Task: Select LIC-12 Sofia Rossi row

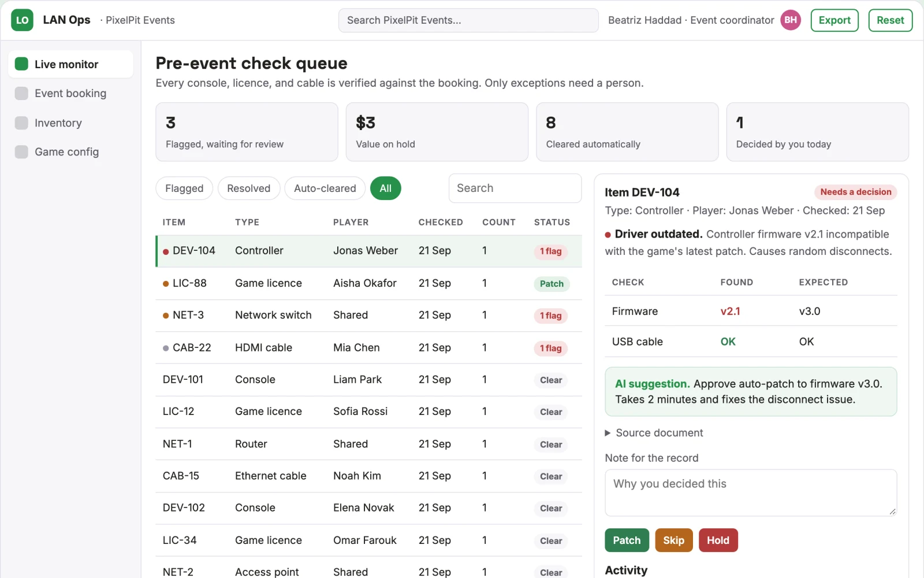Action: tap(368, 412)
